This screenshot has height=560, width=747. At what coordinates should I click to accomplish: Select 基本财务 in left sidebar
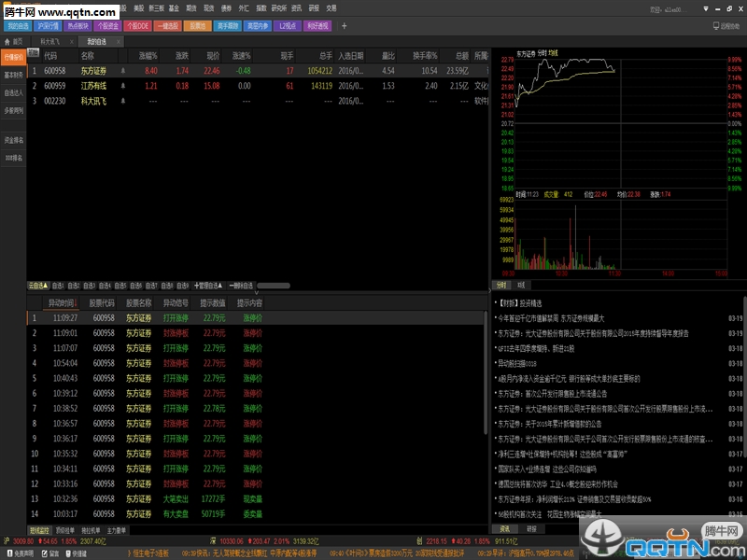[x=13, y=75]
